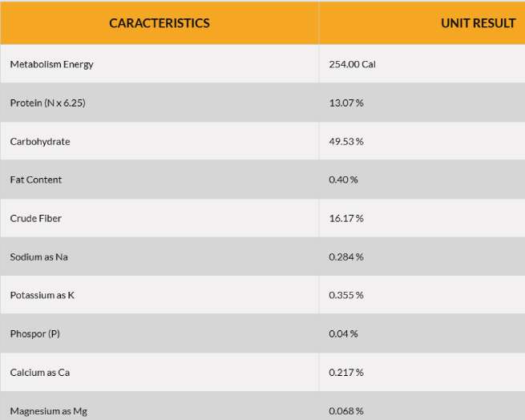Viewport: 525px width, 420px height.
Task: Click the 254.00 Cal value
Action: point(352,64)
